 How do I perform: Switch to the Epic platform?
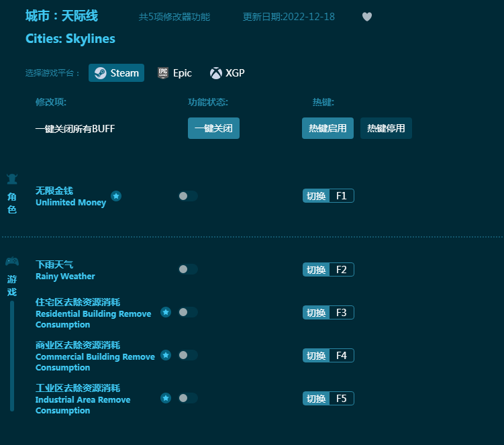coord(174,73)
